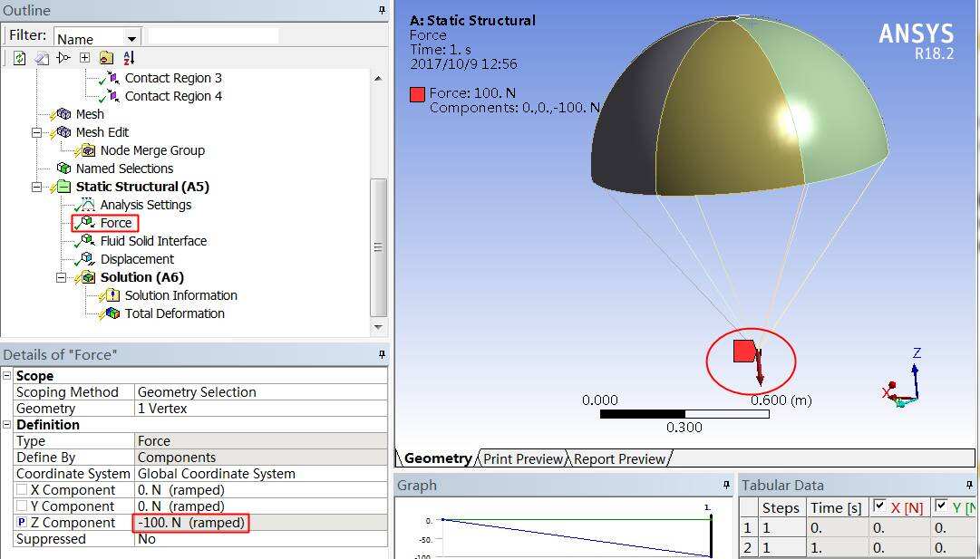Click the Outline filter text input box
980x559 pixels.
[213, 35]
